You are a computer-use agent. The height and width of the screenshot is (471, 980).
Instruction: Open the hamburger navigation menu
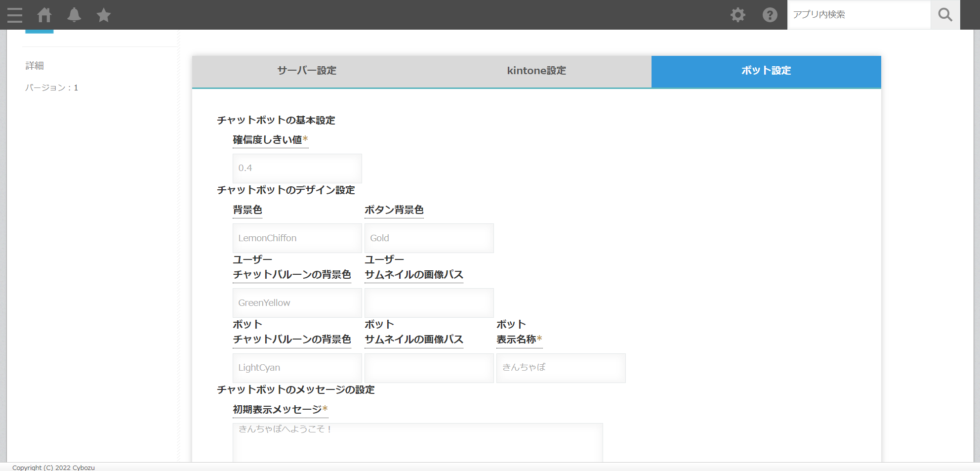tap(15, 15)
